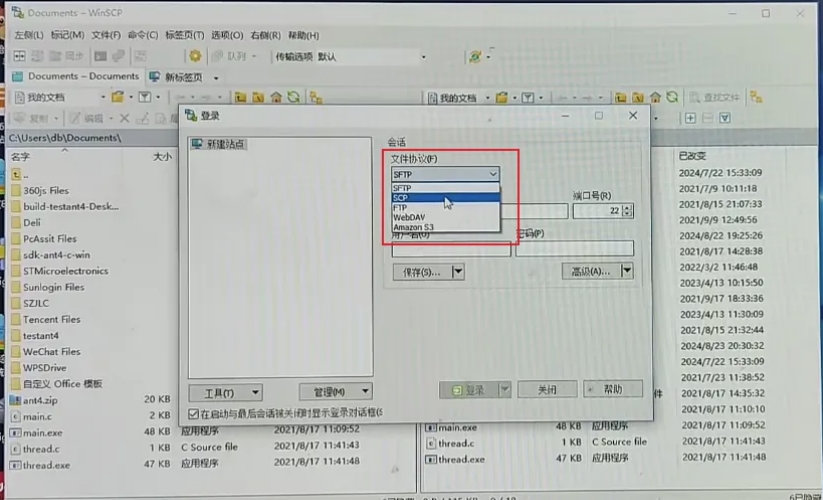The height and width of the screenshot is (500, 823).
Task: Click the left panel refresh icon
Action: tap(292, 97)
